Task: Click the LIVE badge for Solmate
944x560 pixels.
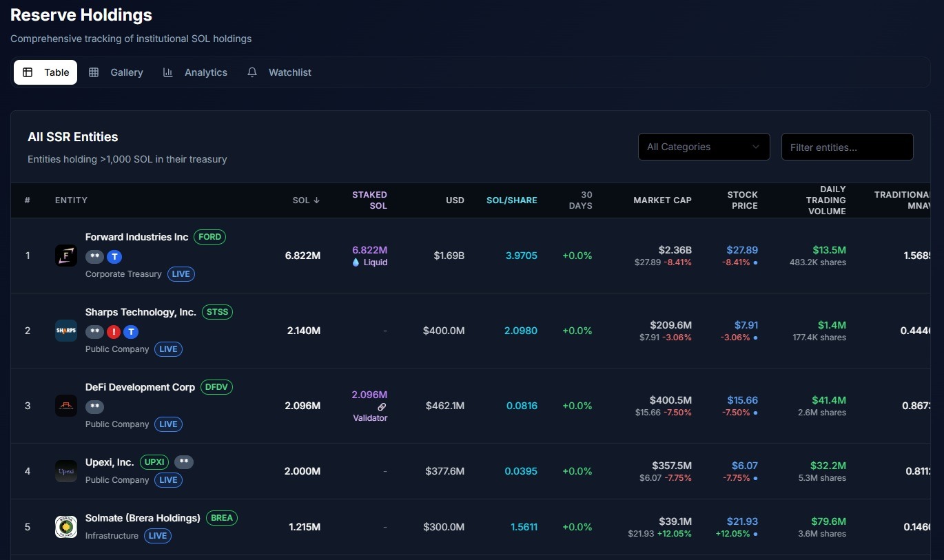Action: pyautogui.click(x=158, y=536)
